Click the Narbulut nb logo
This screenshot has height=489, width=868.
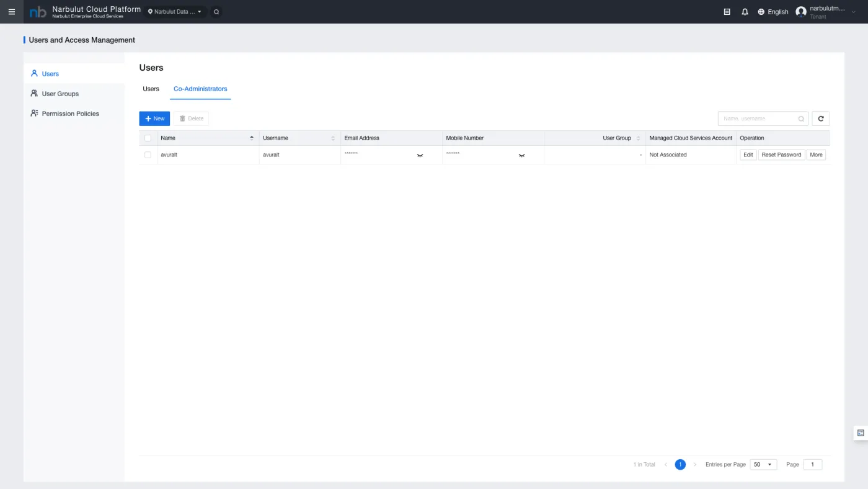[x=38, y=12]
